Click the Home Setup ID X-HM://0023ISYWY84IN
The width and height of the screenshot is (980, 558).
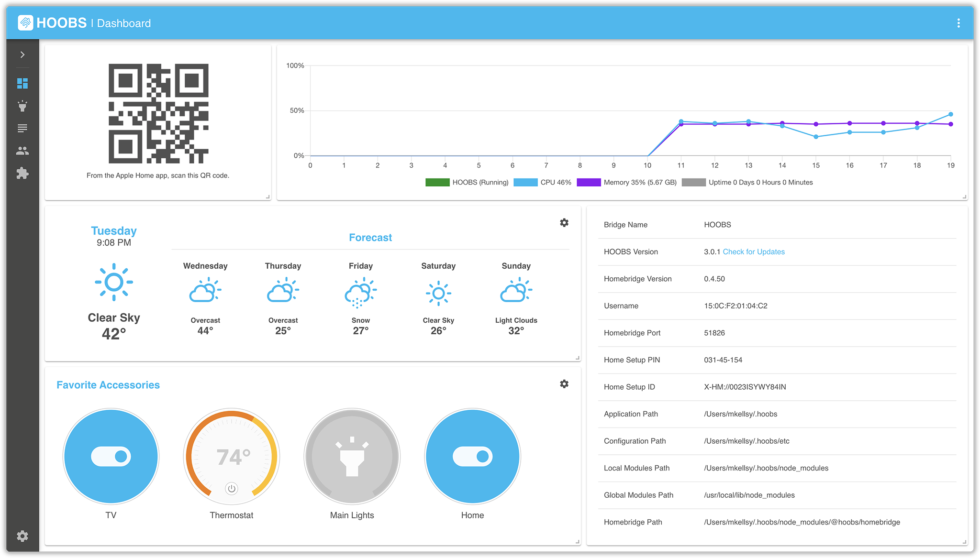tap(745, 387)
